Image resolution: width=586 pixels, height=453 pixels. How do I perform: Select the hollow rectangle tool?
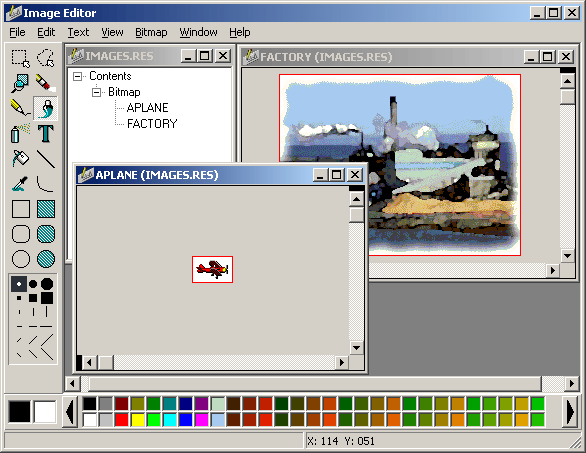(x=21, y=209)
